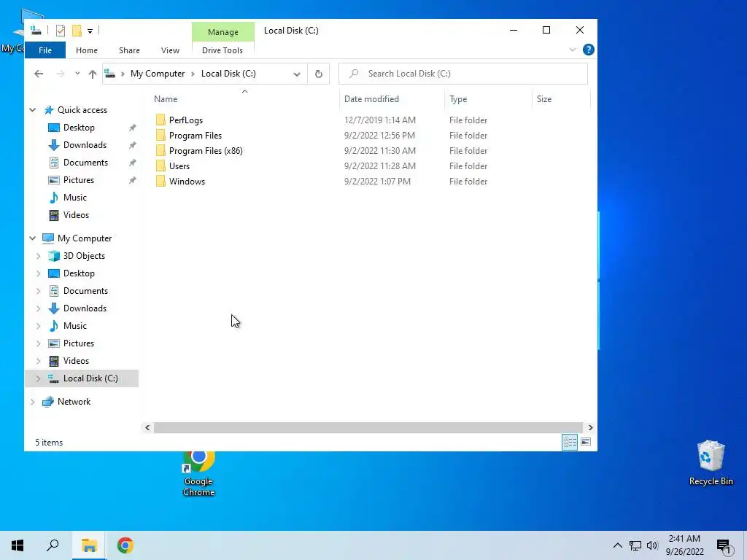Show hidden system tray icons
This screenshot has height=560, width=747.
pyautogui.click(x=617, y=545)
